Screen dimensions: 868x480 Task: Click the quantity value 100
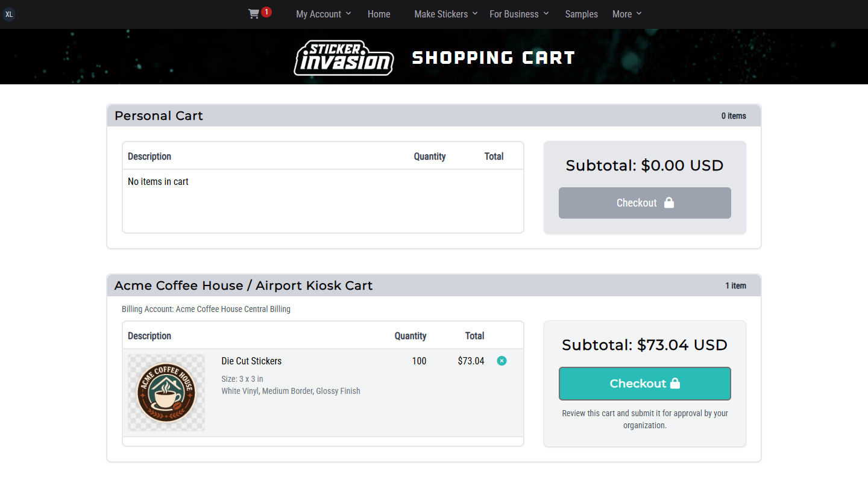point(419,361)
